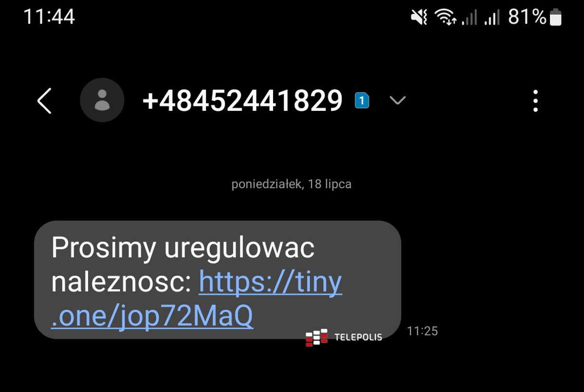The width and height of the screenshot is (584, 392).
Task: Tap the blue SIM 1 badge
Action: point(362,100)
